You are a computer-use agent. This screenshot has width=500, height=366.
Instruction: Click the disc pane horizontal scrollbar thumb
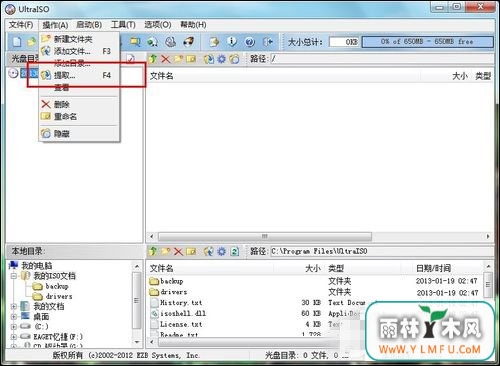[x=265, y=236]
